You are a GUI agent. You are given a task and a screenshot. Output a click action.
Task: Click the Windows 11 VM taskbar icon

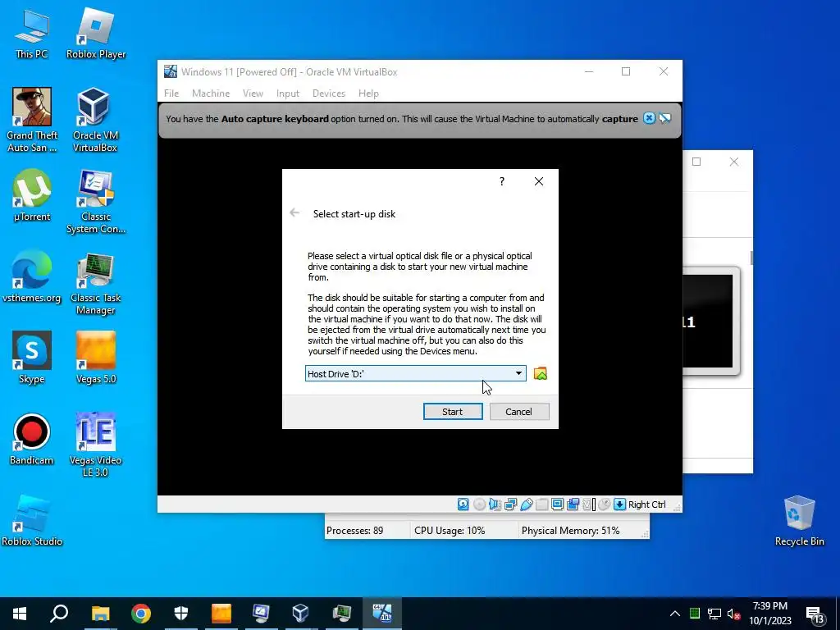pyautogui.click(x=382, y=614)
